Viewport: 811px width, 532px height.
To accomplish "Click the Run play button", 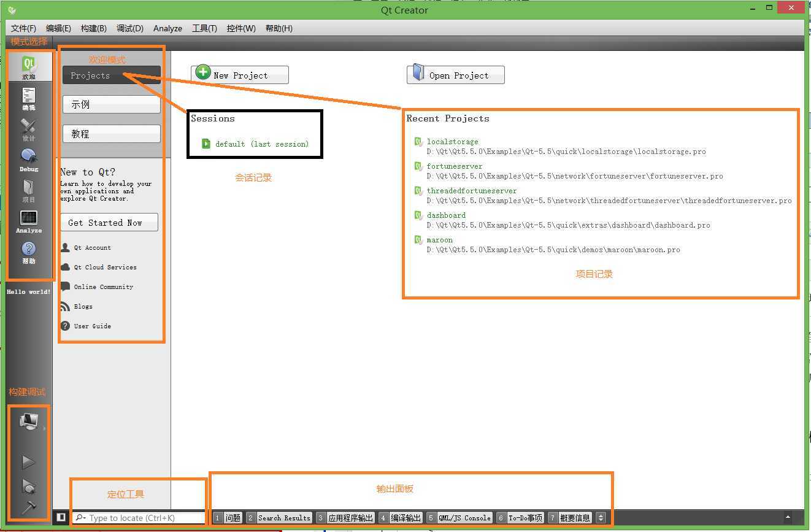I will click(x=28, y=461).
